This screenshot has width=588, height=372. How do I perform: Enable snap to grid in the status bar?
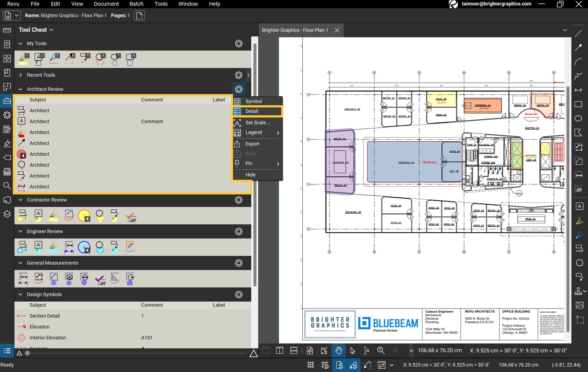(x=325, y=365)
